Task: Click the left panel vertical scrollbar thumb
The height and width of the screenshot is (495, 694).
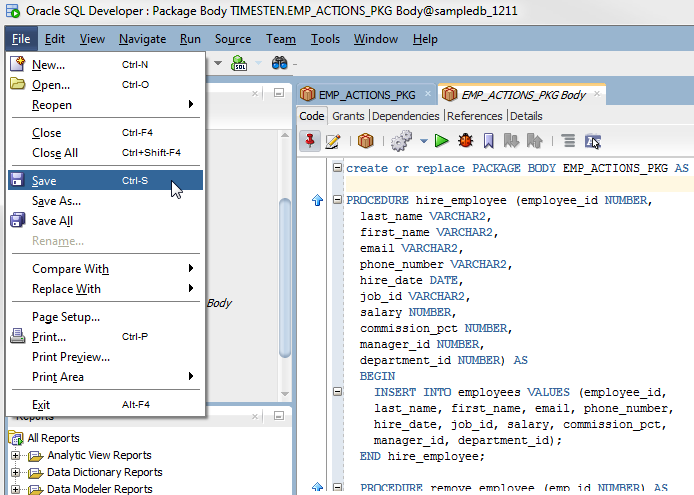Action: (285, 278)
